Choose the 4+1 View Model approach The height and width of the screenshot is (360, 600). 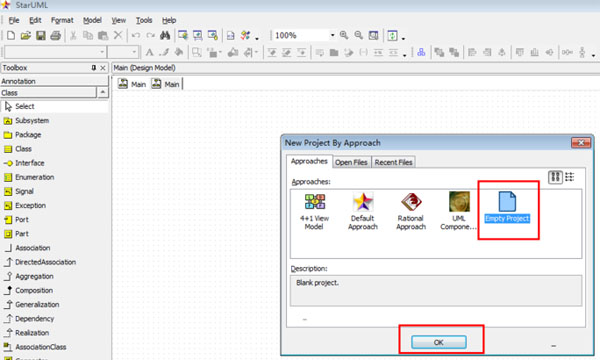coord(315,202)
